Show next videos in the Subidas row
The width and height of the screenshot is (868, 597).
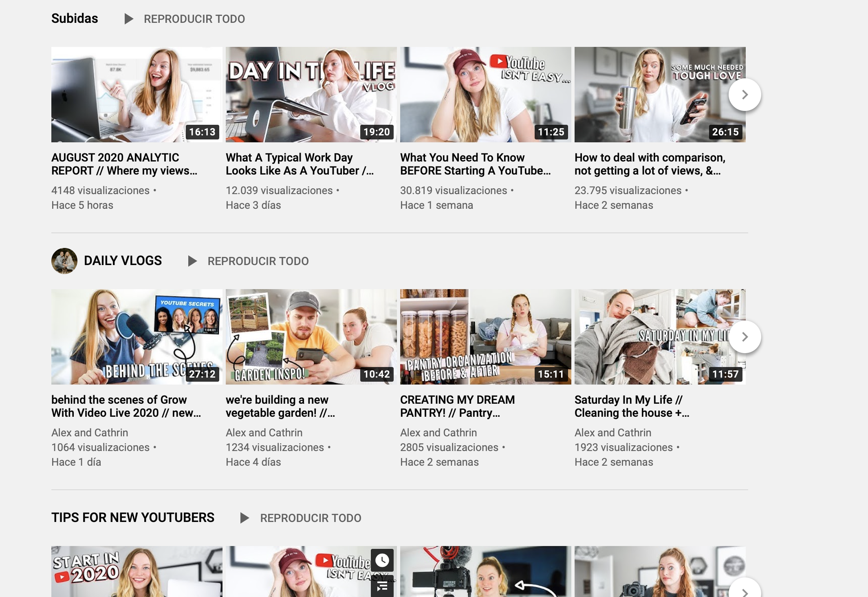[745, 95]
